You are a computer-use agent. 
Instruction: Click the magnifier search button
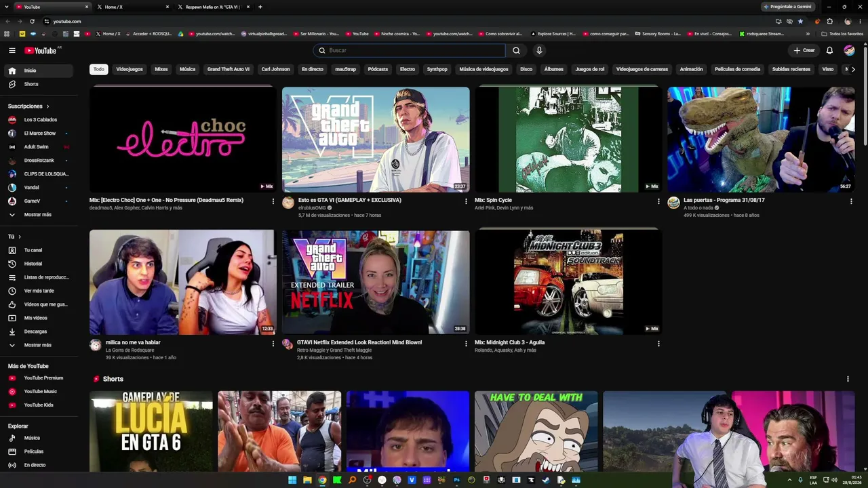pos(517,50)
